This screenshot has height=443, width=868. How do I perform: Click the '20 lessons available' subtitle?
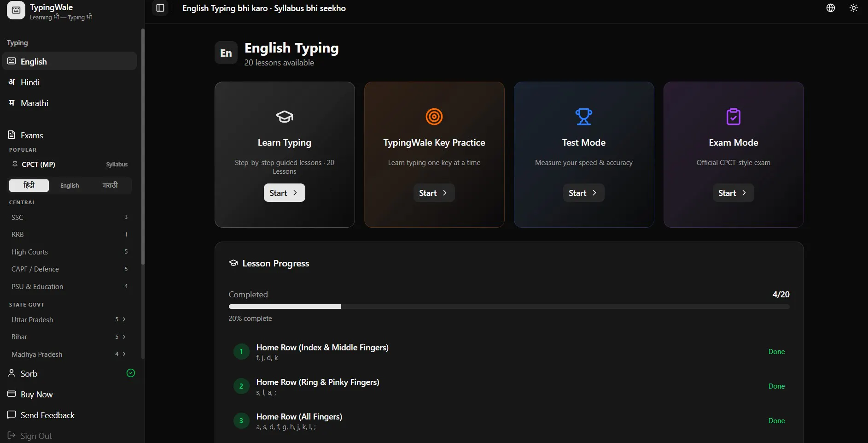[279, 62]
